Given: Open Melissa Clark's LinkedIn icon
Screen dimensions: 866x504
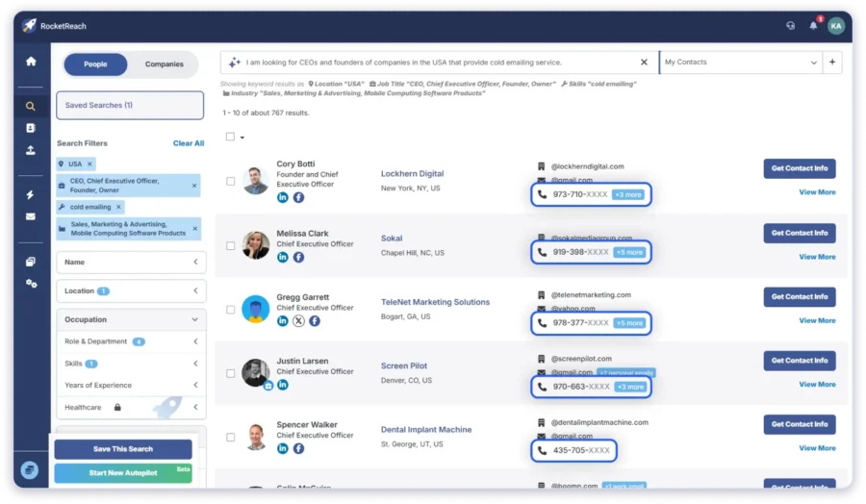Looking at the screenshot, I should click(x=282, y=257).
